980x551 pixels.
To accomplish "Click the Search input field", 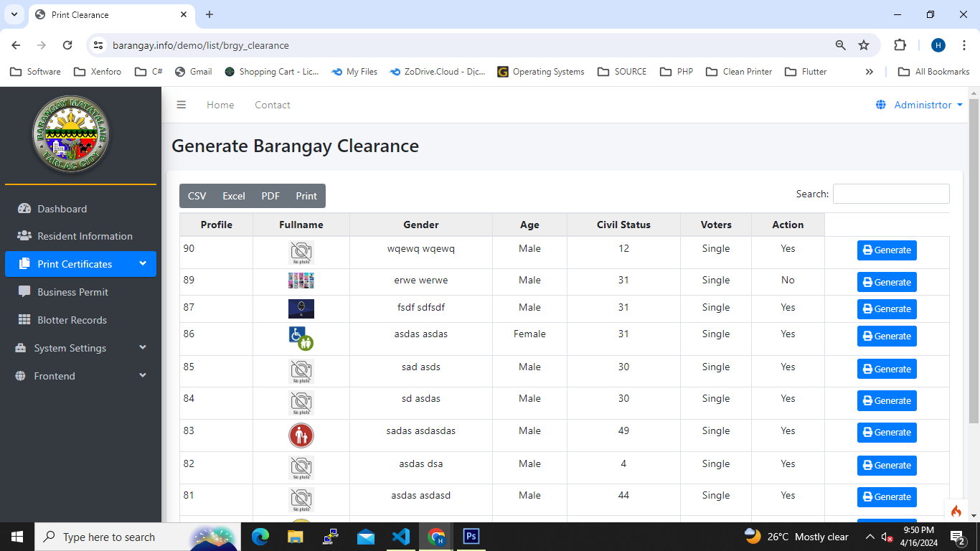I will click(891, 194).
